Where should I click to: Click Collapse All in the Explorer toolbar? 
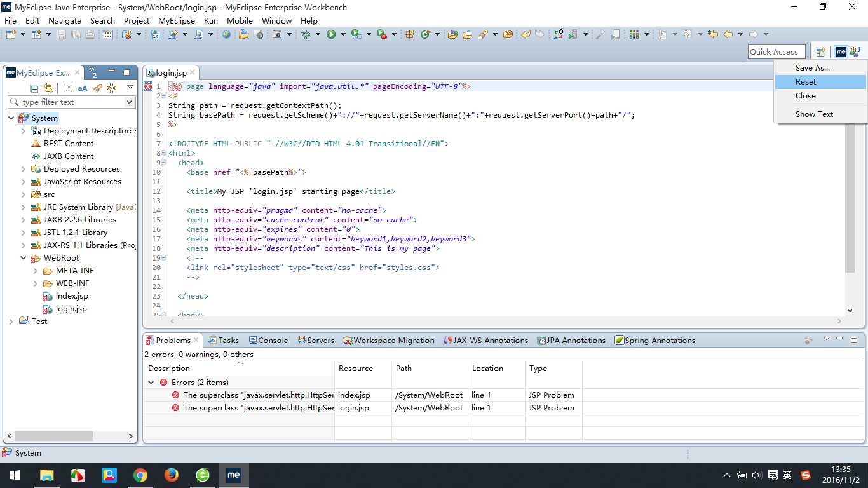[x=32, y=88]
